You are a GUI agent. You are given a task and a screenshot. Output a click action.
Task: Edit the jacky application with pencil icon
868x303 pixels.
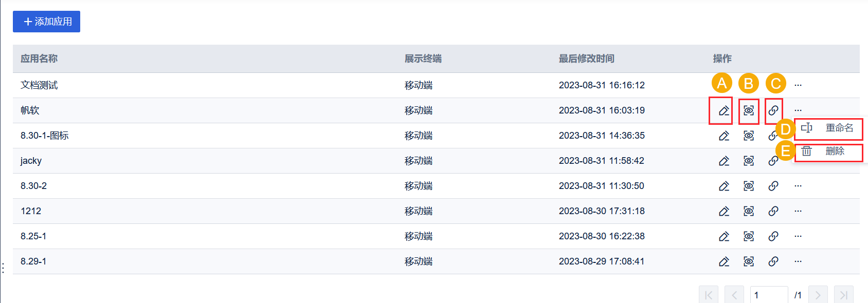click(x=724, y=161)
